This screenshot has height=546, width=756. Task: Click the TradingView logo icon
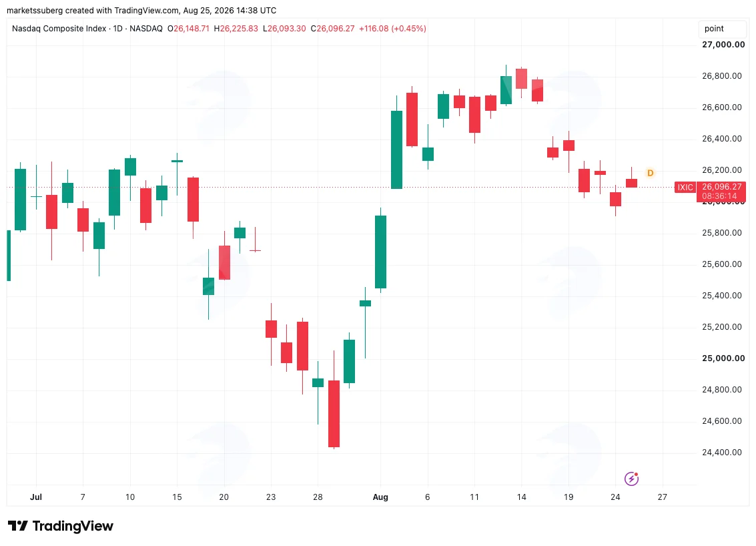click(18, 526)
